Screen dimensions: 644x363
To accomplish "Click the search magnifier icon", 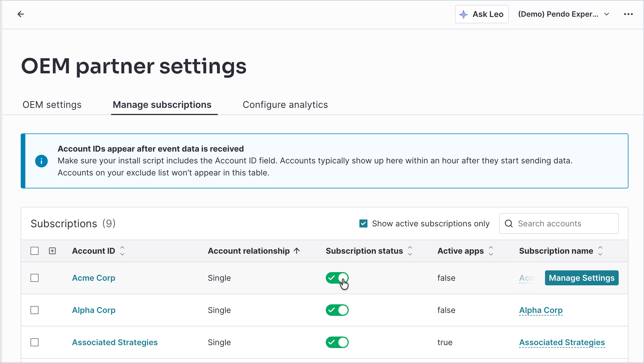I will (509, 223).
